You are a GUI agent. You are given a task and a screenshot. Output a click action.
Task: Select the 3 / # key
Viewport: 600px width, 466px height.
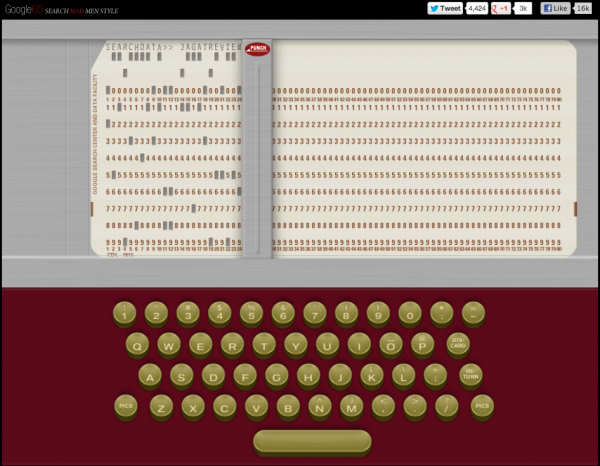pos(188,314)
